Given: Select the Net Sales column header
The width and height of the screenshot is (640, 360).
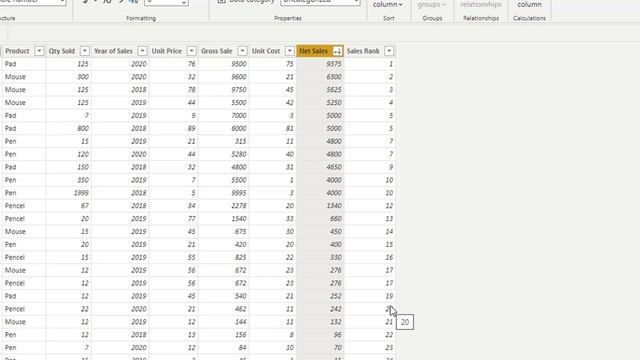Looking at the screenshot, I should [313, 51].
